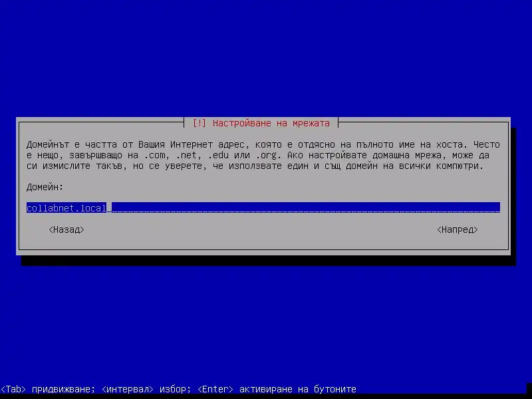Select the <Назад> back button
Viewport: 532px width, 399px height.
tap(66, 229)
